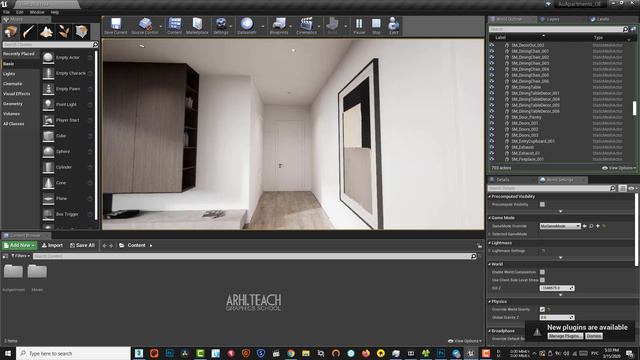The width and height of the screenshot is (640, 360).
Task: Select the Place mode icon
Action: point(11,31)
